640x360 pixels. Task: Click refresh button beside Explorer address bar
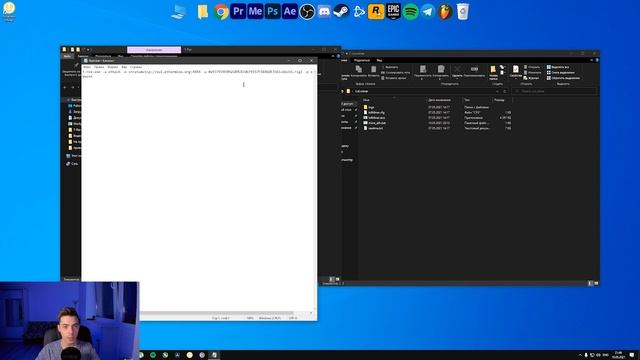tap(504, 91)
